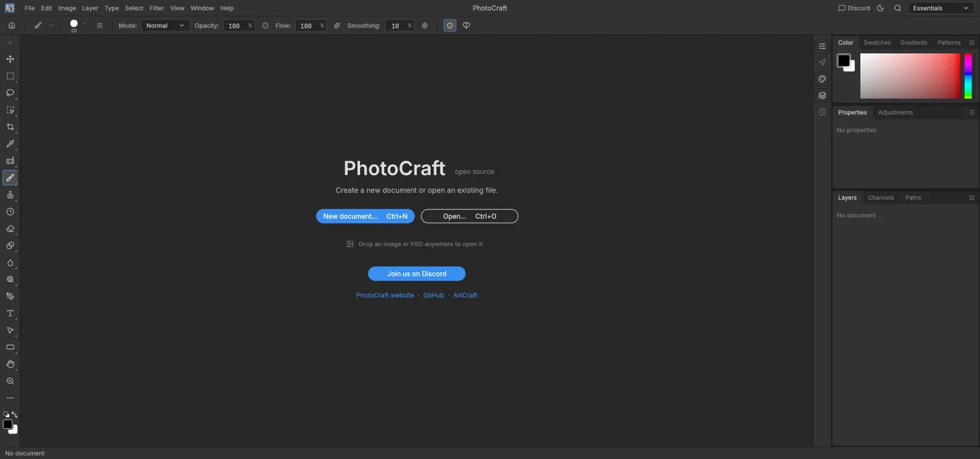Switch to the Gradients tab
980x459 pixels.
click(913, 43)
